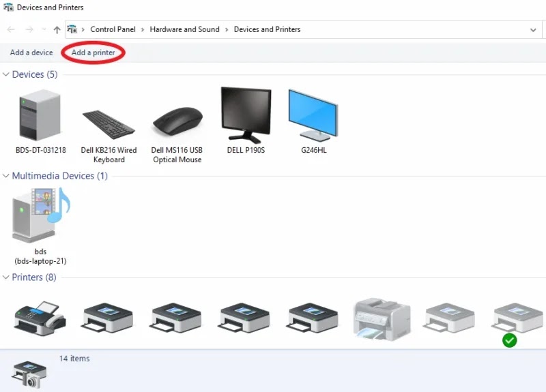Go forward with the Forward arrow
This screenshot has height=392, width=546.
click(29, 29)
